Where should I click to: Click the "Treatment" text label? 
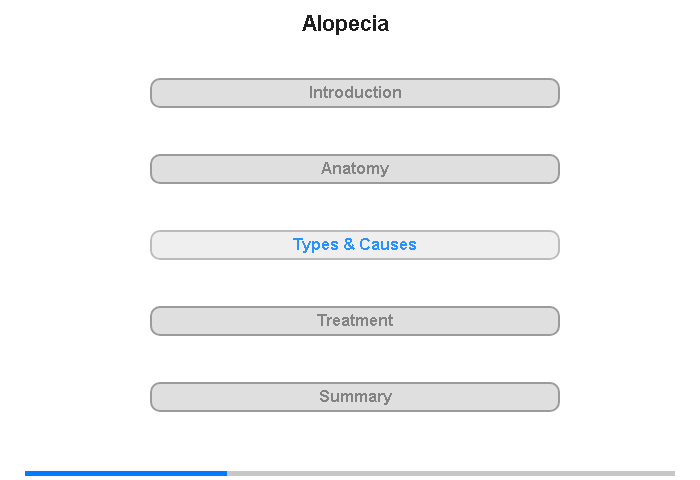click(x=355, y=321)
